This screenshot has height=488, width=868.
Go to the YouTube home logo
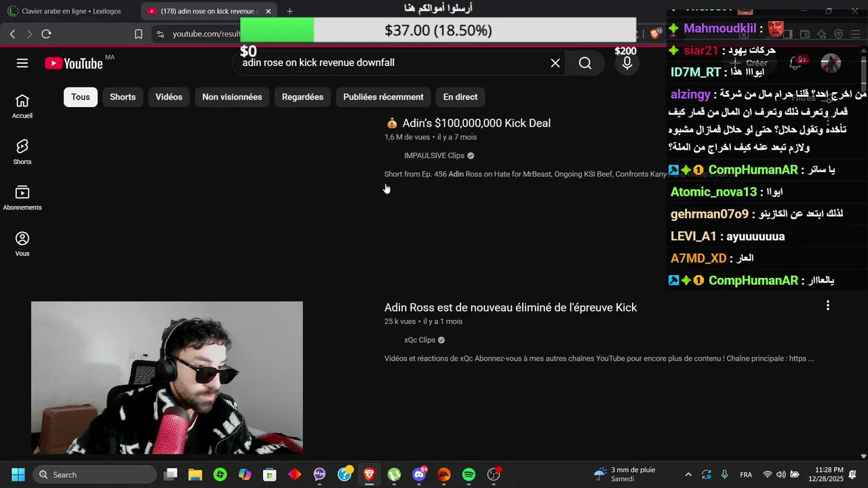(74, 63)
